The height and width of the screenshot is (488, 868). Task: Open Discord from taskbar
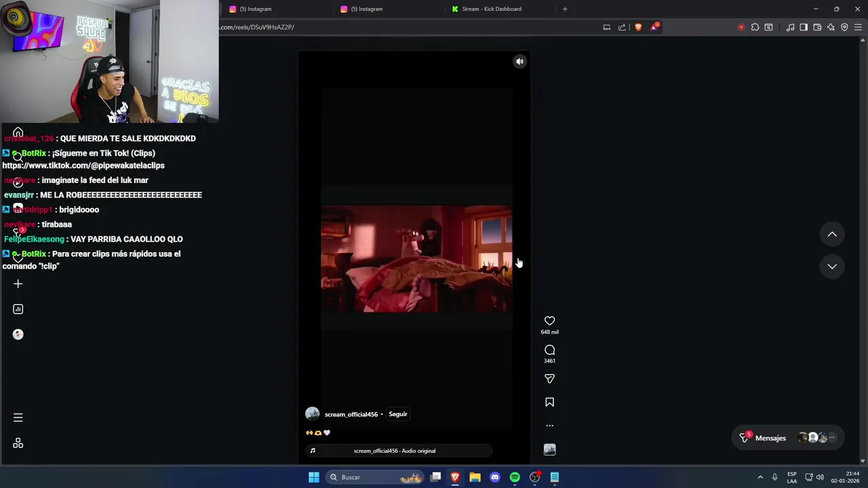(495, 477)
